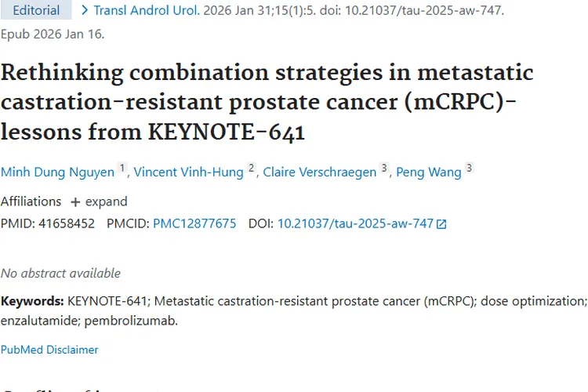This screenshot has width=588, height=392.
Task: Select author Vincent Vinh-Hung
Action: tap(188, 172)
